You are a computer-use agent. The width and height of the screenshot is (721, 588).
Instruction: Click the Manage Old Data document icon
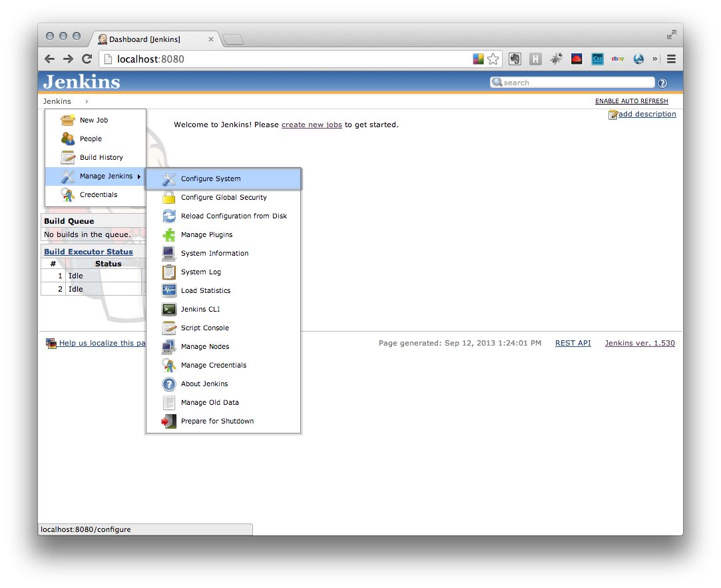(x=168, y=403)
